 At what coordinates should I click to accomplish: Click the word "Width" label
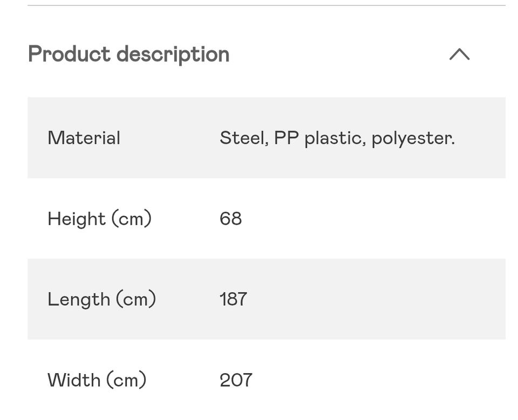click(x=73, y=380)
